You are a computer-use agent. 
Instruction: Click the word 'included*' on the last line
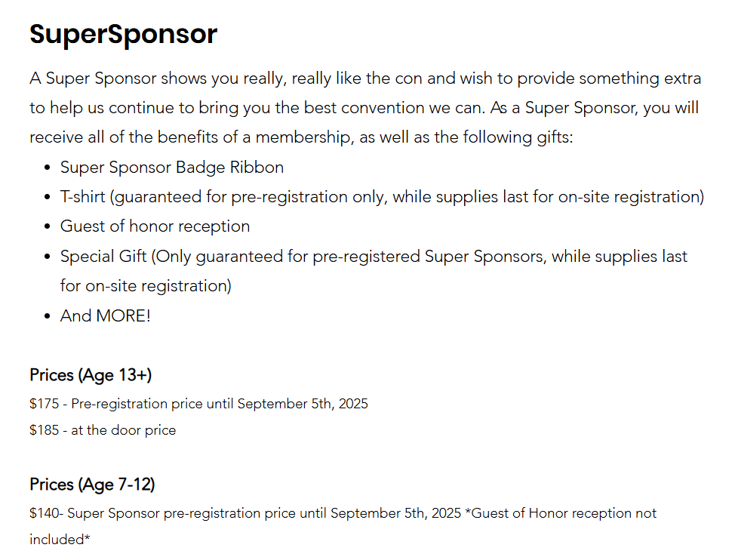[x=60, y=540]
